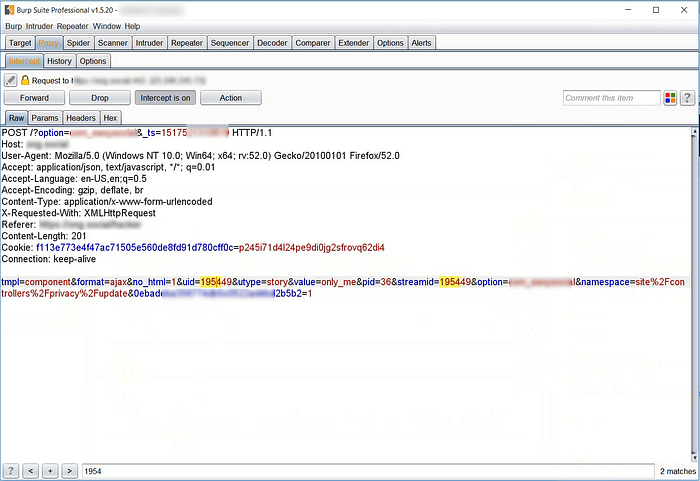The image size is (700, 481).
Task: Switch to the Headers view tab
Action: [81, 118]
